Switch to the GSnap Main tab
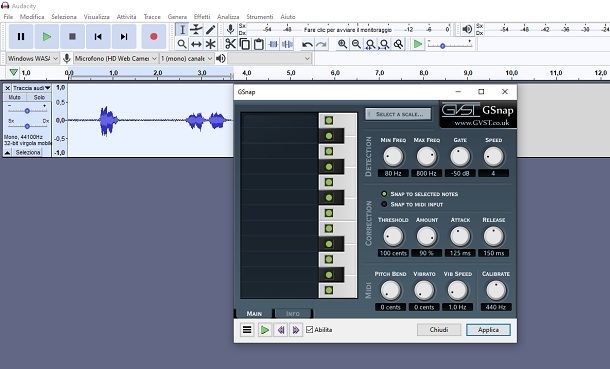 coord(254,313)
